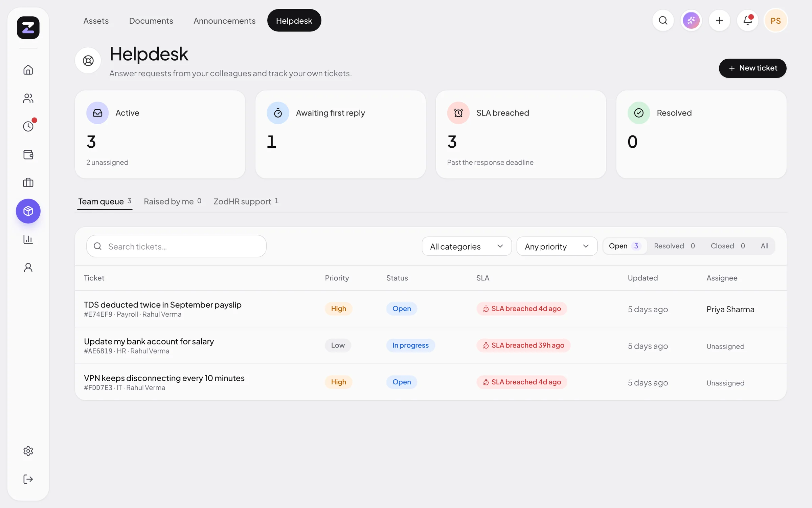The width and height of the screenshot is (812, 508).
Task: Click the ZodHR logo icon
Action: [x=28, y=27]
